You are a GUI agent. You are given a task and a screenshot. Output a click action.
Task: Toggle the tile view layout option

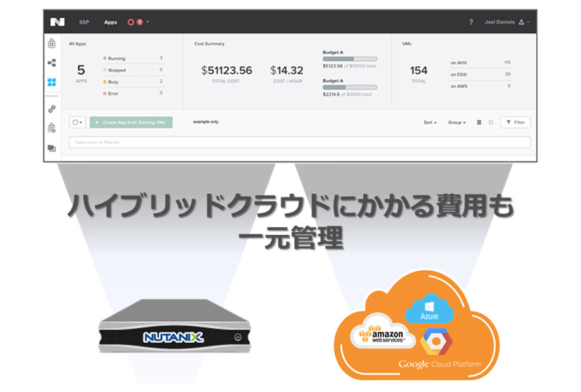pyautogui.click(x=491, y=122)
